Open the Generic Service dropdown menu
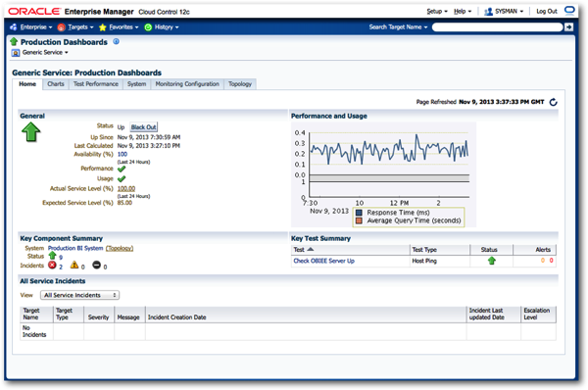The height and width of the screenshot is (390, 588). click(x=45, y=53)
